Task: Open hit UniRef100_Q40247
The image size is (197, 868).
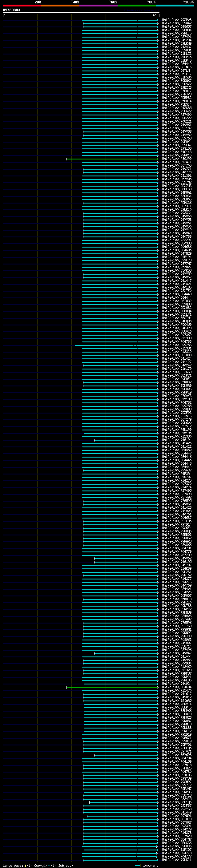Action: (176, 365)
